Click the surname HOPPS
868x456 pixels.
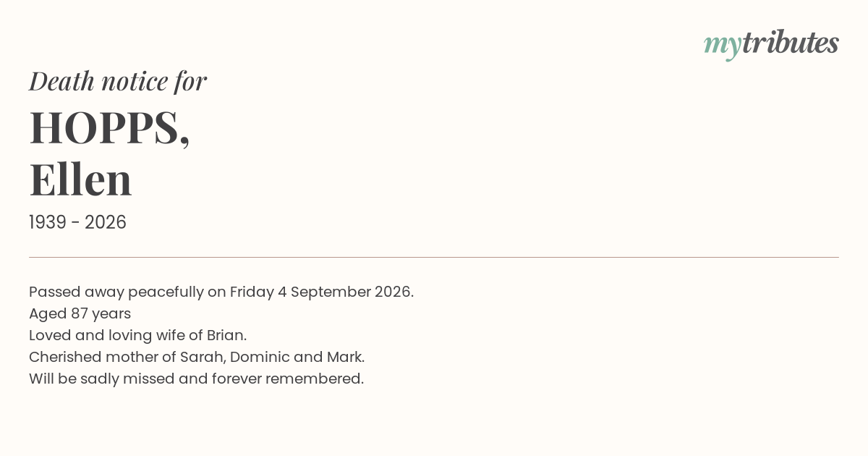click(109, 128)
